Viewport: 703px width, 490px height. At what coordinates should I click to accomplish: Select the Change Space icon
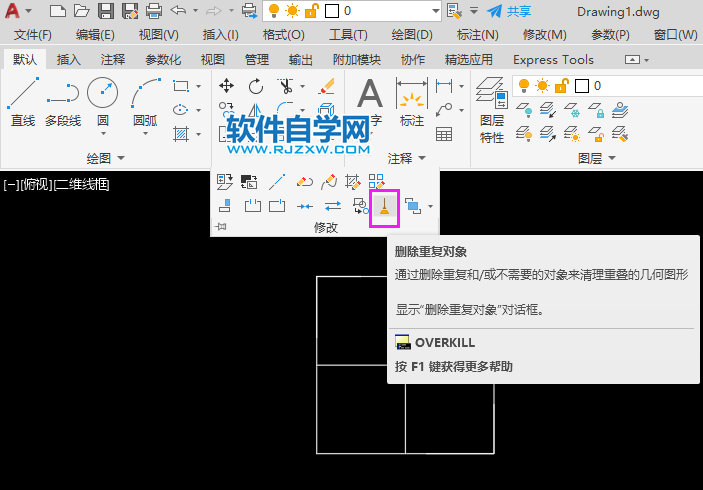[x=249, y=182]
